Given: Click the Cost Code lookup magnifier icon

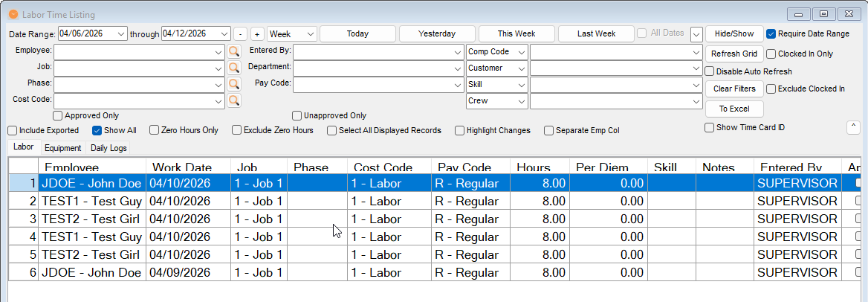Looking at the screenshot, I should [233, 100].
